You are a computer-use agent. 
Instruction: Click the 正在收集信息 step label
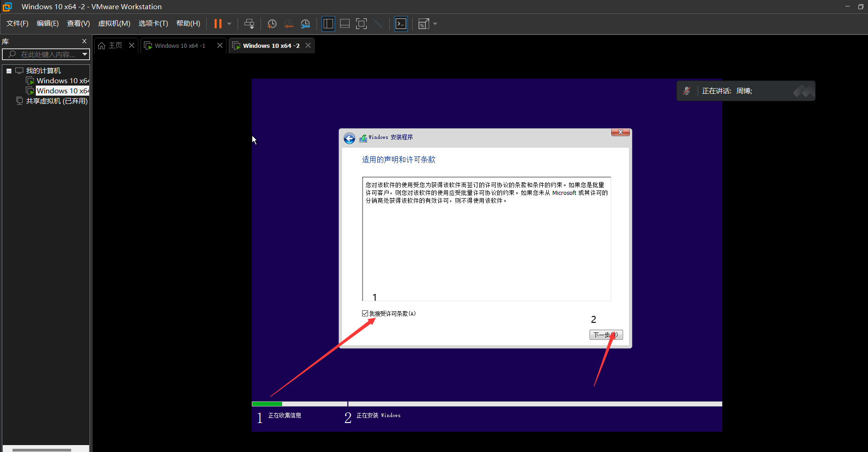285,416
